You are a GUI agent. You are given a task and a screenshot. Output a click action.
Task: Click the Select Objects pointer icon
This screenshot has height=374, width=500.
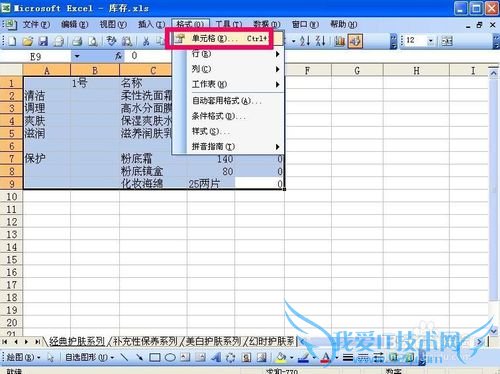coord(51,358)
